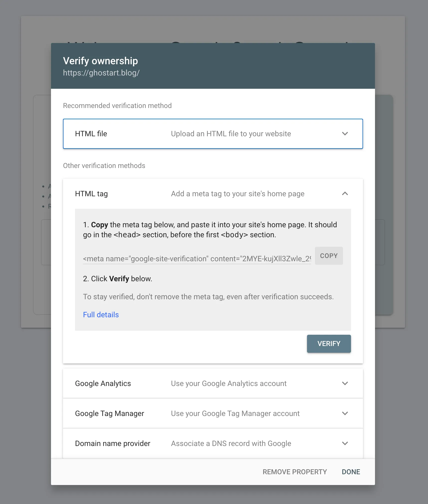Open the Full details link
Viewport: 428px width, 504px height.
point(101,315)
